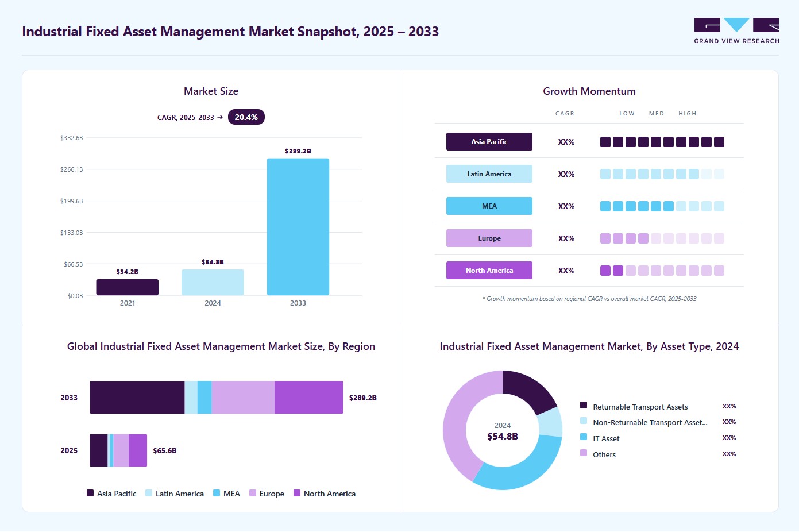The height and width of the screenshot is (532, 799).
Task: Click the Returnable Transport Assets legend swatch
Action: click(x=584, y=405)
